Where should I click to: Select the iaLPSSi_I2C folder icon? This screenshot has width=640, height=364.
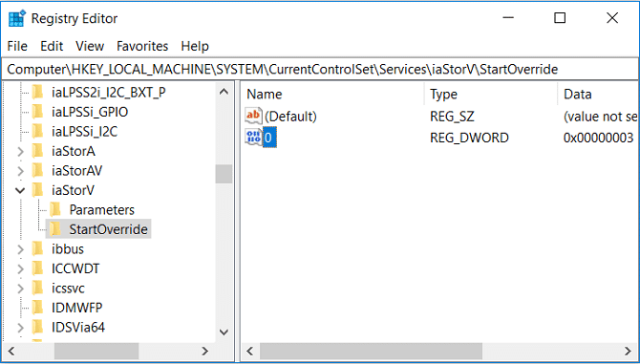point(37,132)
